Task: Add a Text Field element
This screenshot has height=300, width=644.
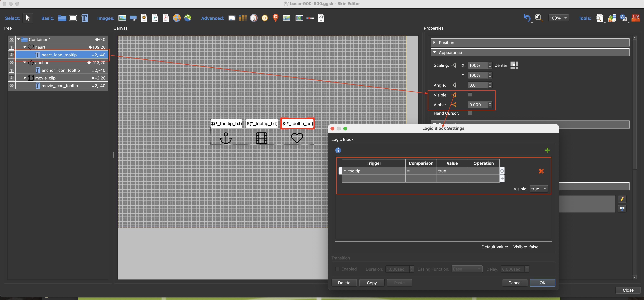Action: click(x=85, y=18)
